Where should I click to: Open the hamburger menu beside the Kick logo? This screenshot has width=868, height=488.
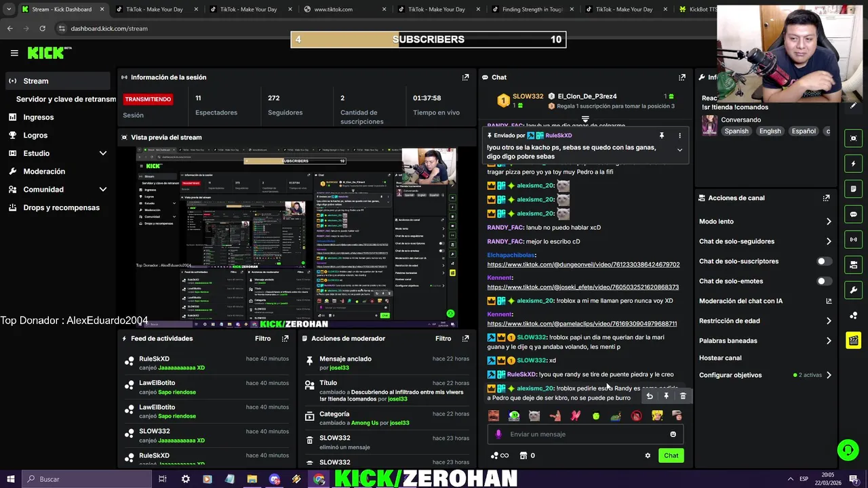pos(14,53)
